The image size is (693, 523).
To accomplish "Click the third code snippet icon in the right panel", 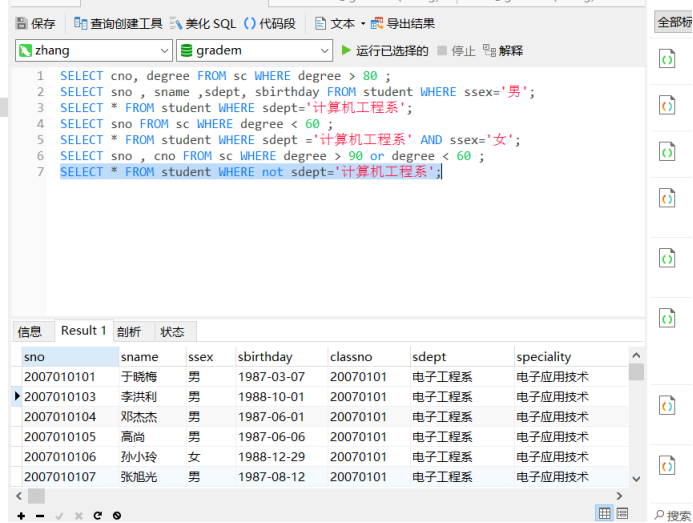I will pos(667,152).
